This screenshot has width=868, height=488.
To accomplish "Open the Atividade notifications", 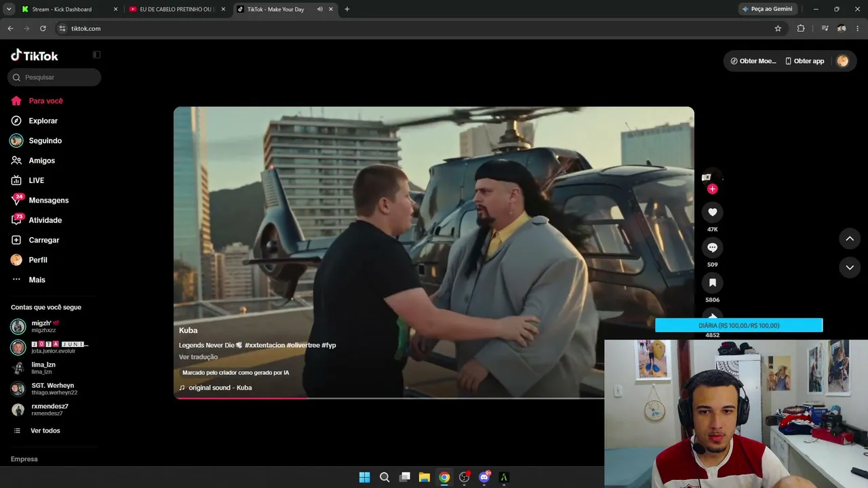I will 45,220.
